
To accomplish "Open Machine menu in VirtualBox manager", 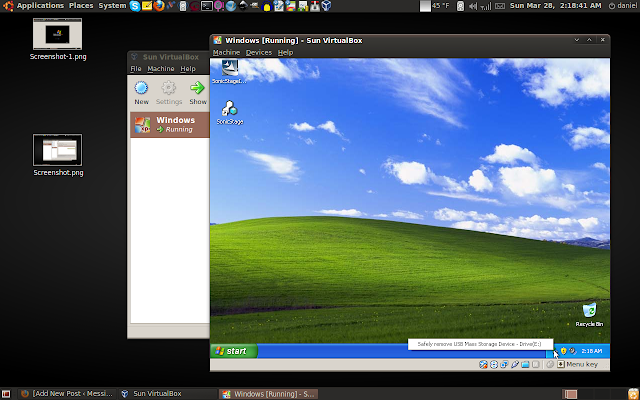I will (161, 69).
